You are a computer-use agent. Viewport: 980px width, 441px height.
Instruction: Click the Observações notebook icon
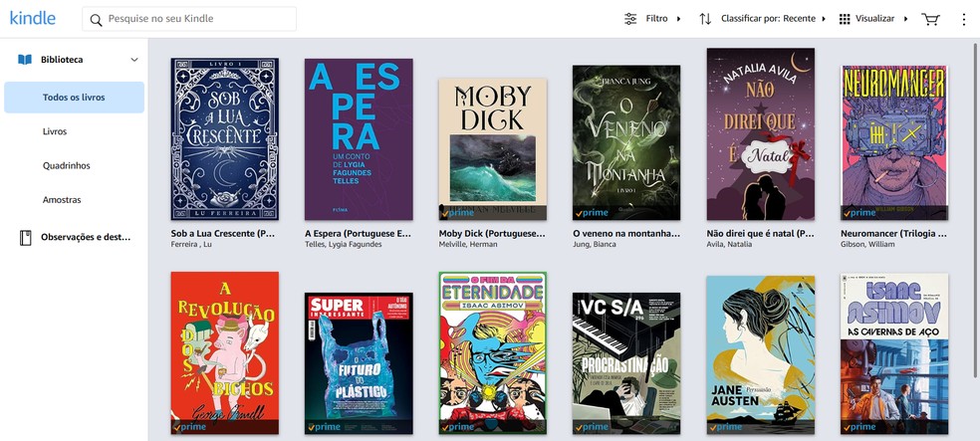(25, 237)
